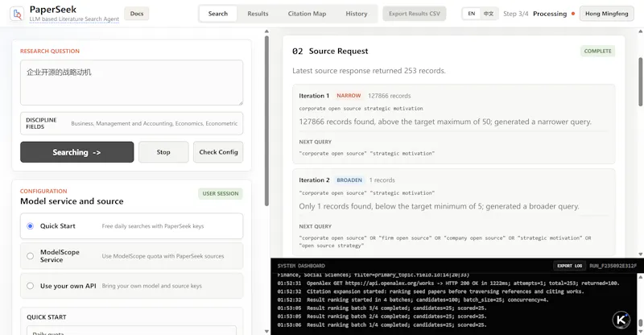Click the PaperSeek title text
Image resolution: width=644 pixels, height=335 pixels.
coord(53,10)
